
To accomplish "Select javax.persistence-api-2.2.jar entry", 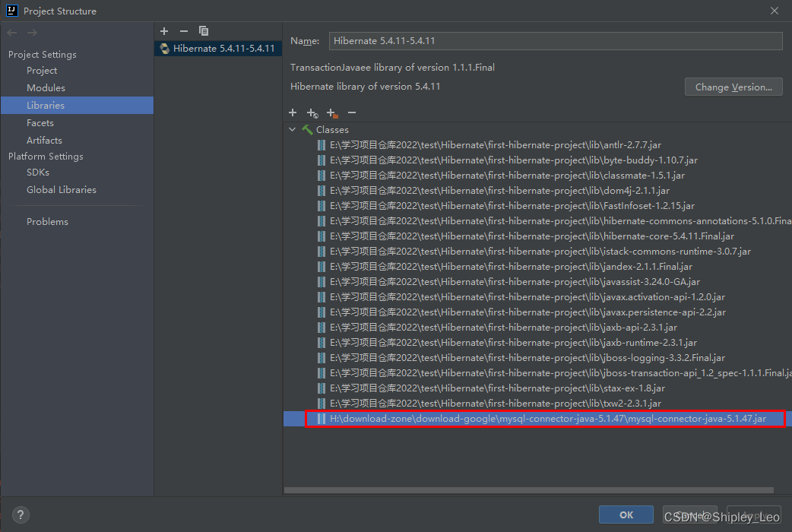I will (x=527, y=312).
